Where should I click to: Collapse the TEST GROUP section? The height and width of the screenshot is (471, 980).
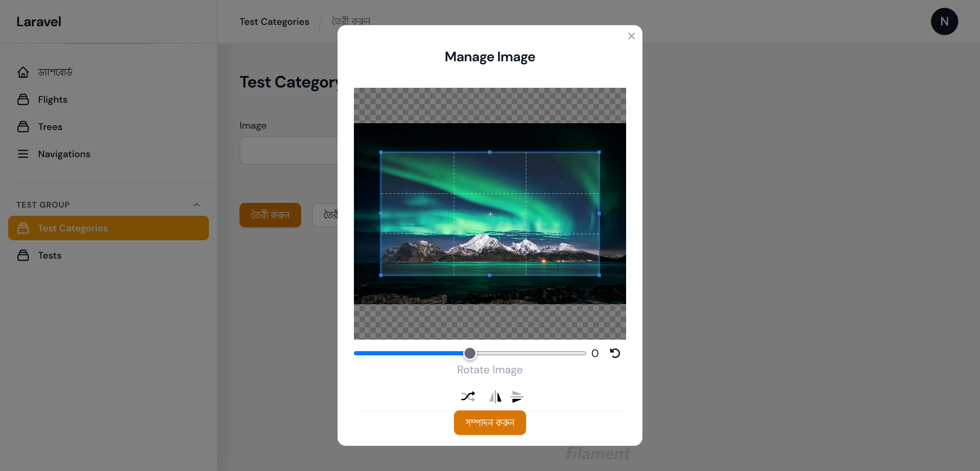click(196, 205)
